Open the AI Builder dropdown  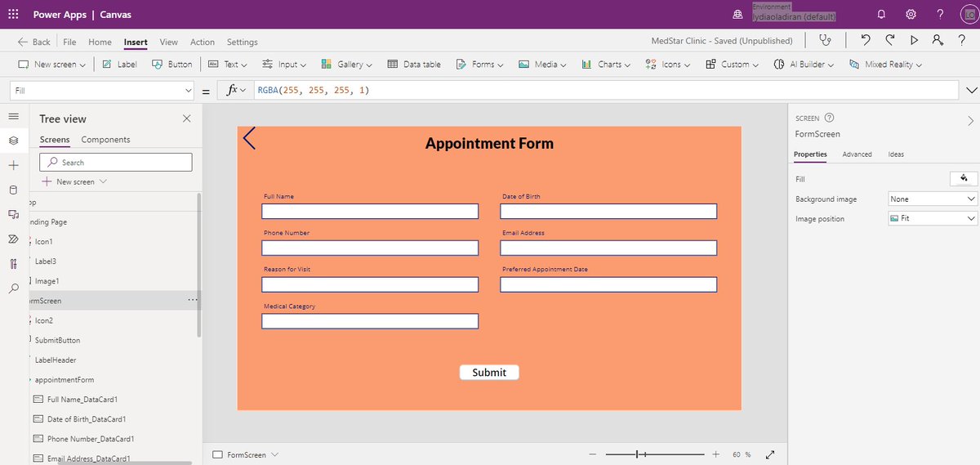[x=804, y=65]
